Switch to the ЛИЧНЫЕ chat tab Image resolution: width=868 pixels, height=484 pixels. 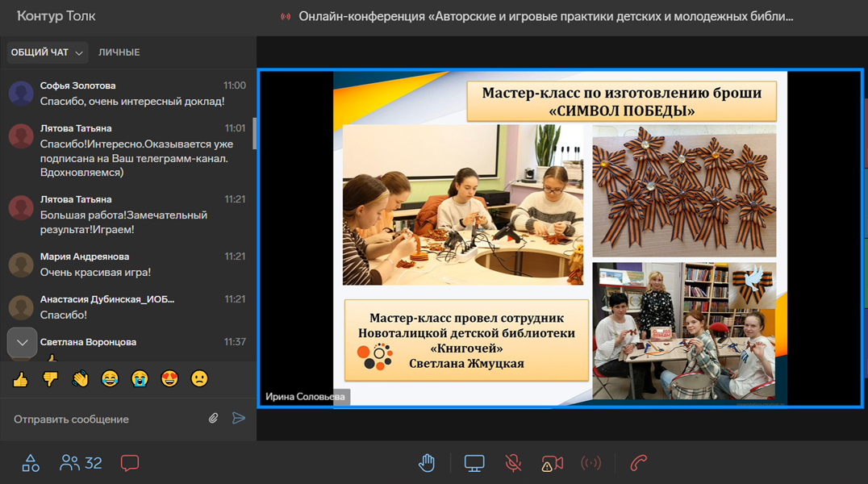[119, 52]
